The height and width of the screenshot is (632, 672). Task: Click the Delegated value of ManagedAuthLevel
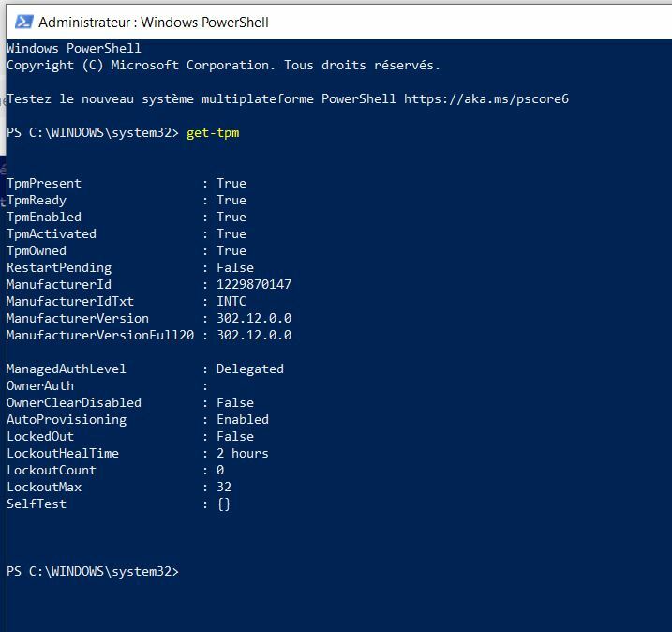click(250, 369)
